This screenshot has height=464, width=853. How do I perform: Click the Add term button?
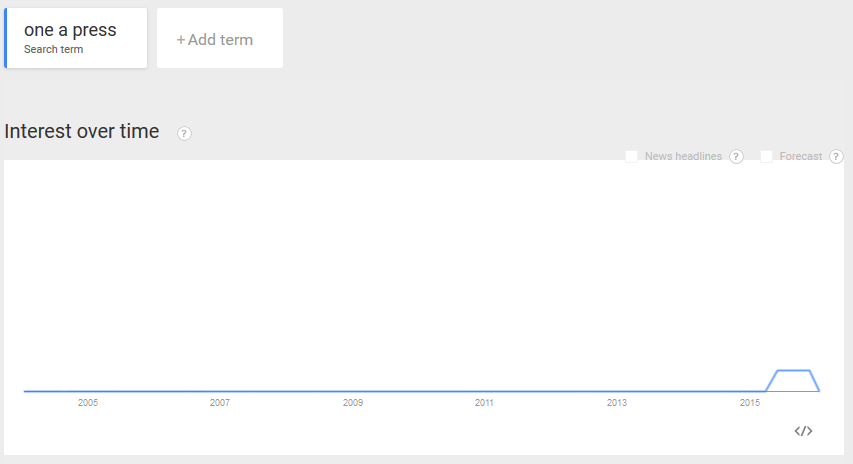pos(220,38)
